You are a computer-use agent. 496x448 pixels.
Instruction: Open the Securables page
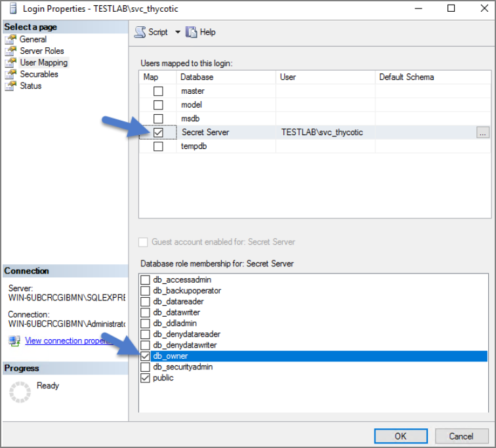[x=39, y=74]
